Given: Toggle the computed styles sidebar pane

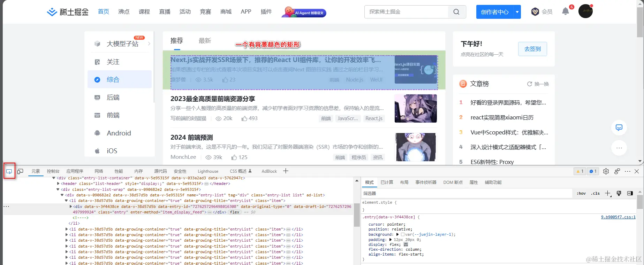Looking at the screenshot, I should 630,193.
